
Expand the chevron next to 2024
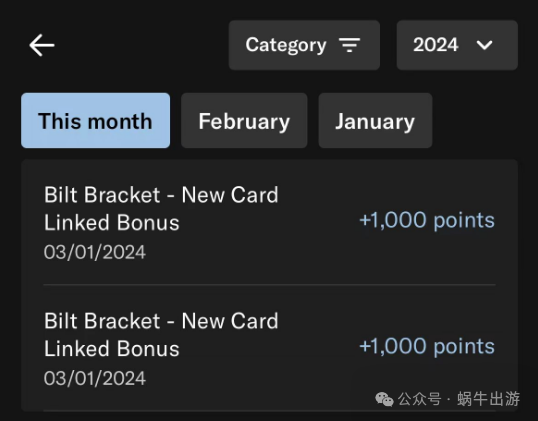click(484, 45)
